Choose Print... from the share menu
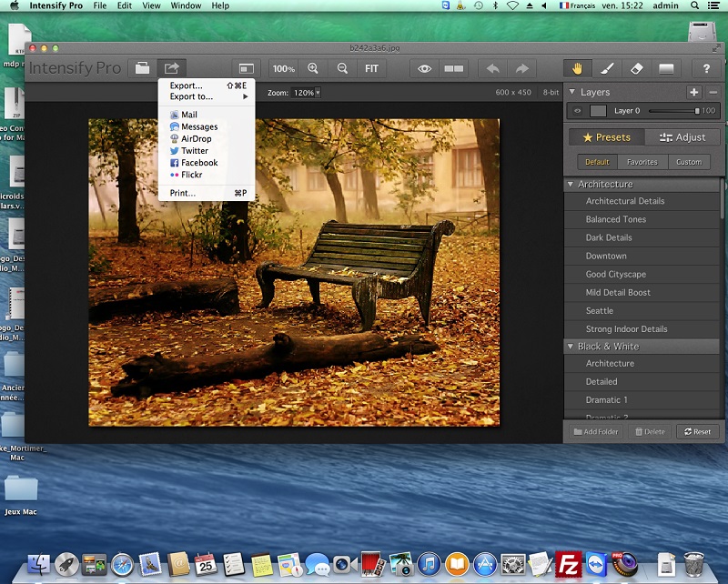 tap(207, 193)
